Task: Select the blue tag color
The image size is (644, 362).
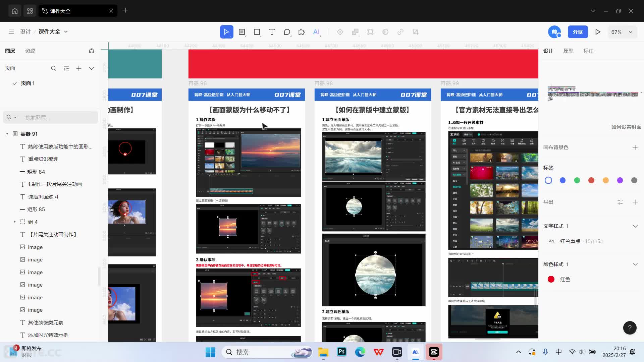Action: pos(562,181)
